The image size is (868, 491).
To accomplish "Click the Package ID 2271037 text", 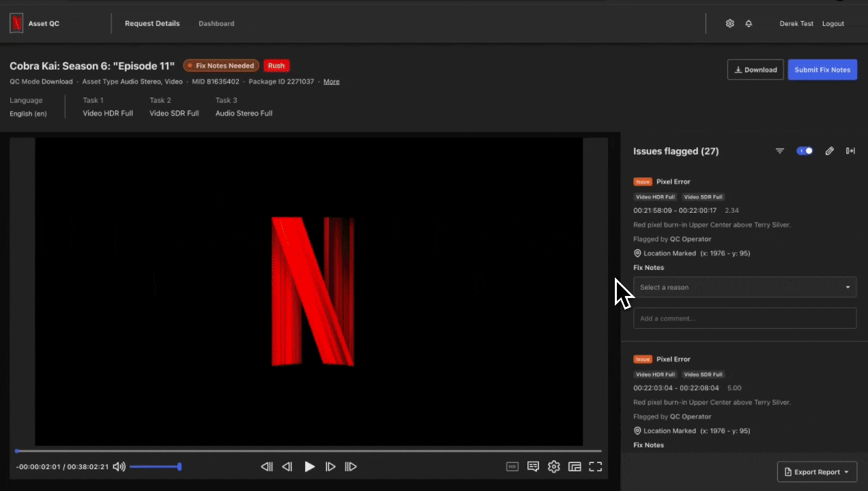I will coord(281,82).
